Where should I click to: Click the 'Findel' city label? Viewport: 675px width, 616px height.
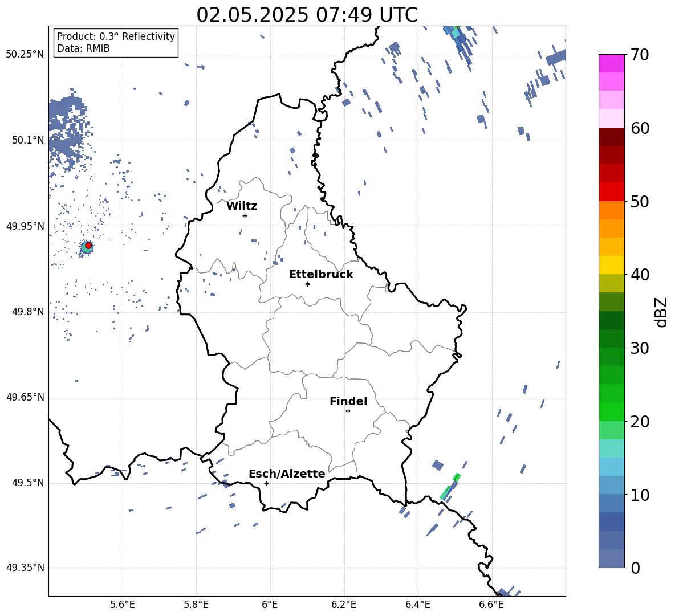click(x=348, y=401)
